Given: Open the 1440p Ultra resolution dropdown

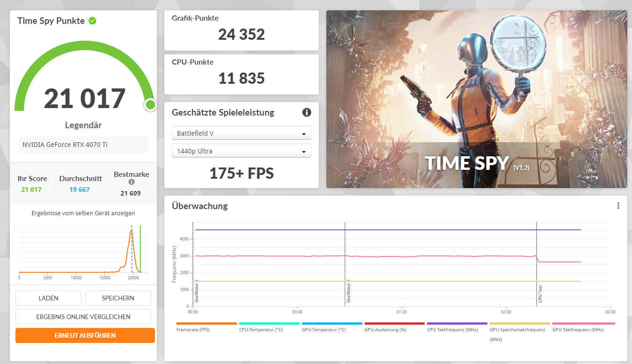Looking at the screenshot, I should 242,151.
